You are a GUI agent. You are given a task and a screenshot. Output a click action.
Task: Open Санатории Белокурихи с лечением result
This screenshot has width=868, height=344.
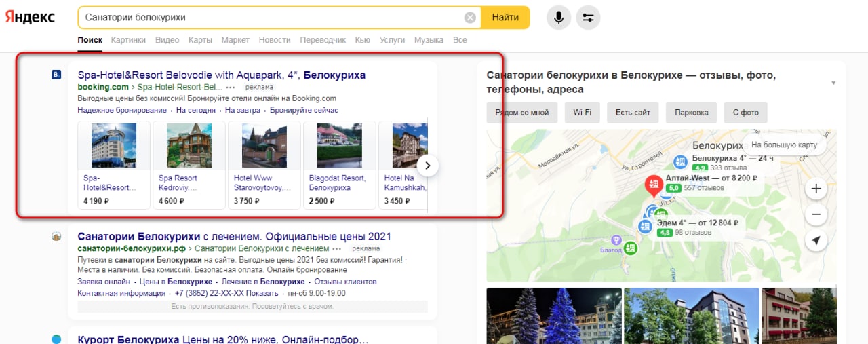(234, 237)
